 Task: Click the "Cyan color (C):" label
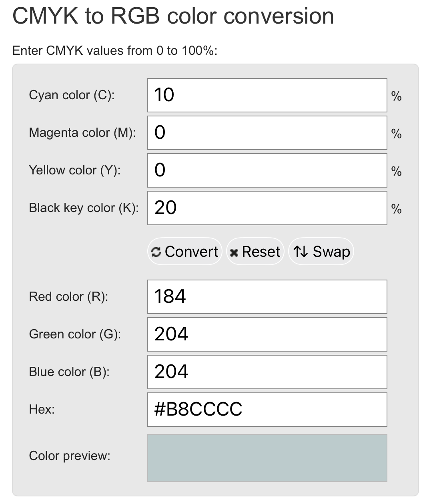[x=72, y=95]
